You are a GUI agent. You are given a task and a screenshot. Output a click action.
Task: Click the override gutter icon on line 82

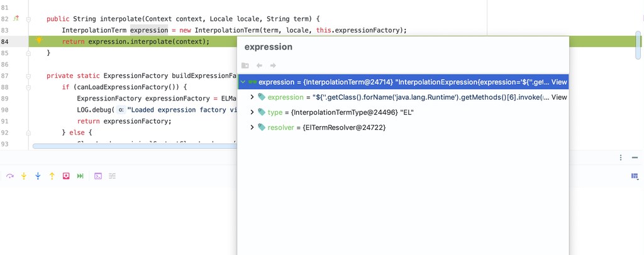tap(17, 19)
